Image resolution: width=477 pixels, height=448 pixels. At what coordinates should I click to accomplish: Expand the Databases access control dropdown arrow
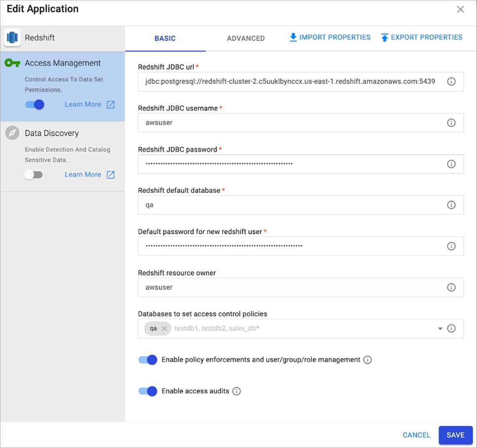440,329
